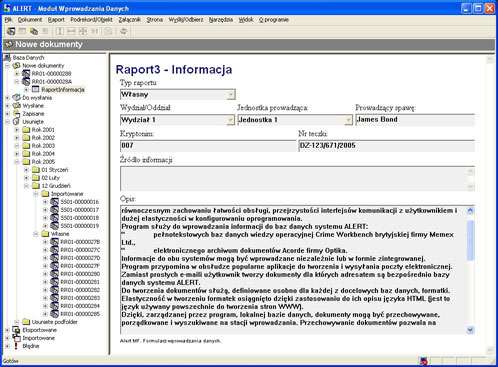Image resolution: width=498 pixels, height=367 pixels.
Task: Select RR01-00000285 in the tree
Action: (80, 314)
